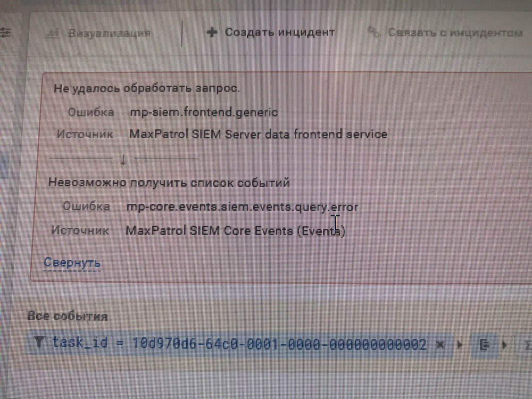This screenshot has width=532, height=399.
Task: Click the MaxPatrol SIEM Core Events source text
Action: (x=236, y=231)
